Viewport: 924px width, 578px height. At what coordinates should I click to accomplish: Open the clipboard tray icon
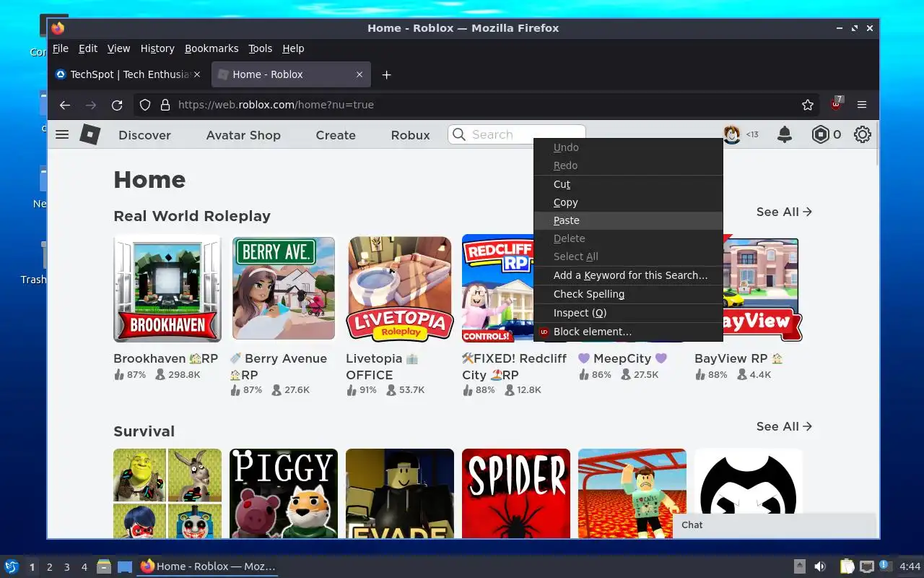click(847, 566)
